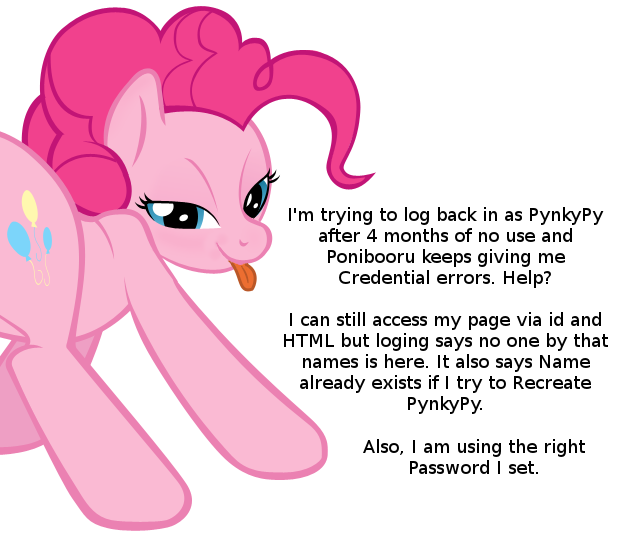This screenshot has height=536, width=621.
Task: Click the last PynkyPy. in second paragraph
Action: point(445,404)
